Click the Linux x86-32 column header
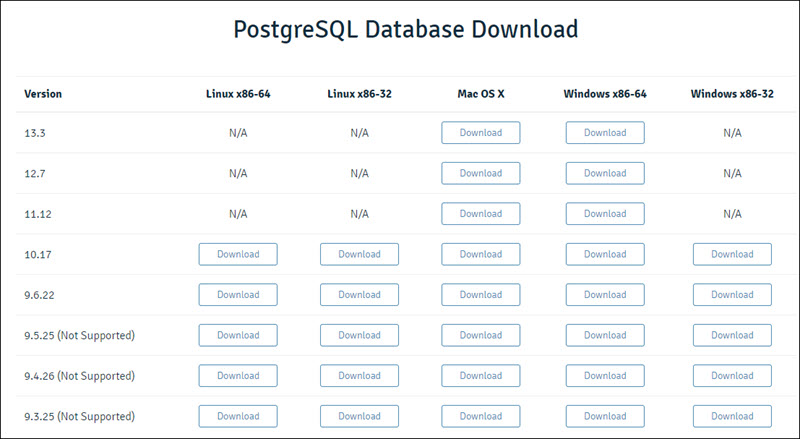 point(359,94)
